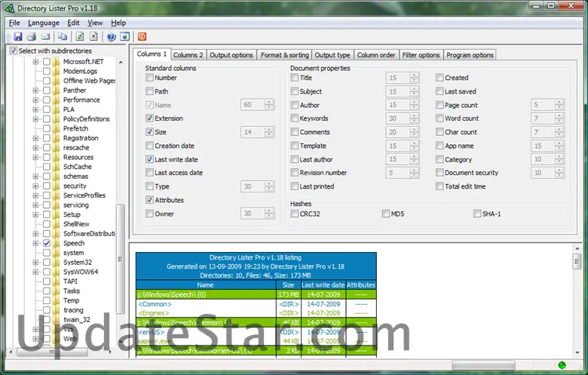
Task: Click the folder icon beside Temp
Action: point(57,300)
